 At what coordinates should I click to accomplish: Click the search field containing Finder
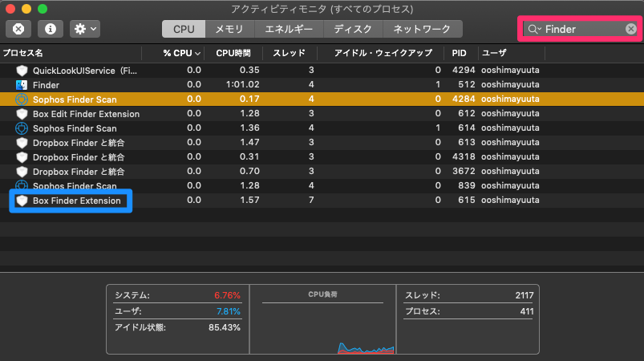point(580,29)
